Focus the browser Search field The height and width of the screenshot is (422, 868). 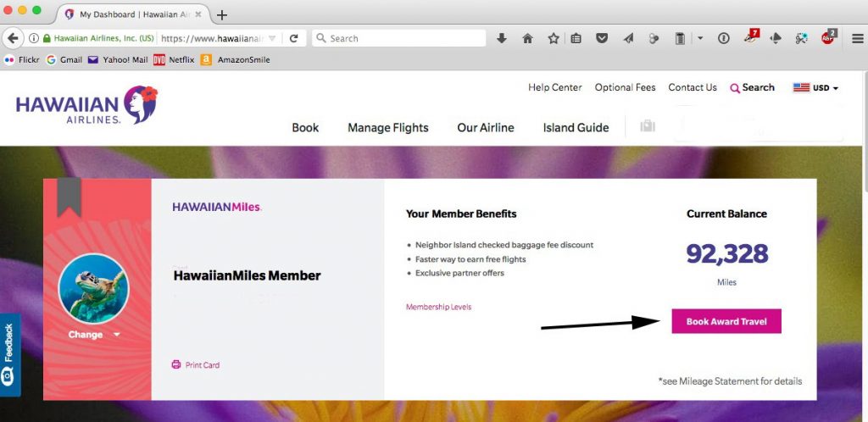[x=398, y=38]
